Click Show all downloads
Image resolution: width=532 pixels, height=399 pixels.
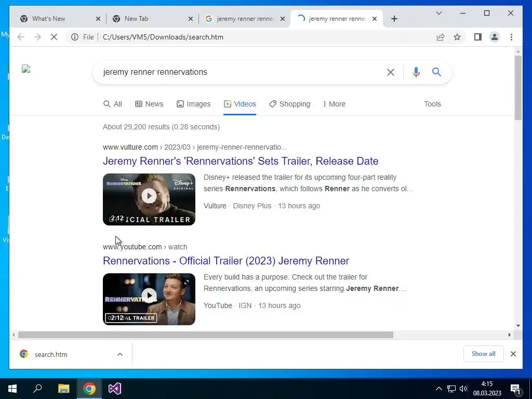click(x=484, y=353)
